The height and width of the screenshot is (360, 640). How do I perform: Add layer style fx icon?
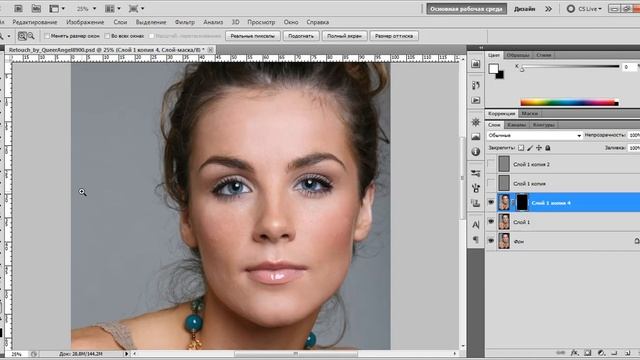574,353
